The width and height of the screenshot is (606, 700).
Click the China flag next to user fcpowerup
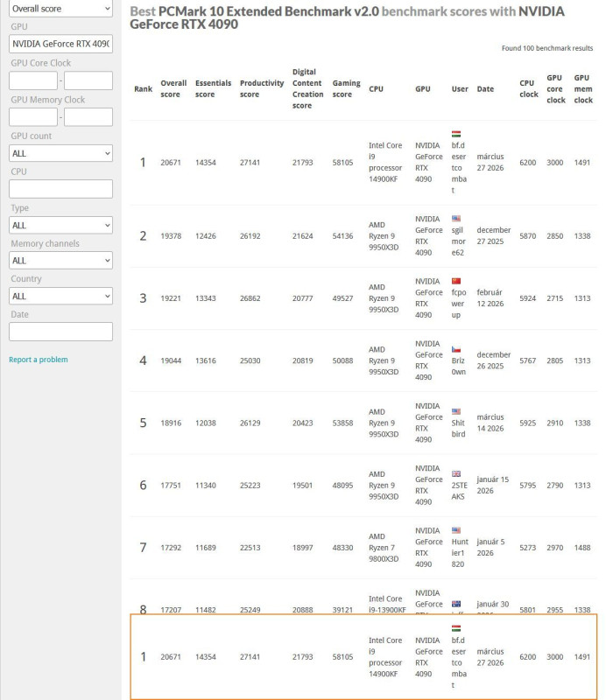tap(456, 281)
